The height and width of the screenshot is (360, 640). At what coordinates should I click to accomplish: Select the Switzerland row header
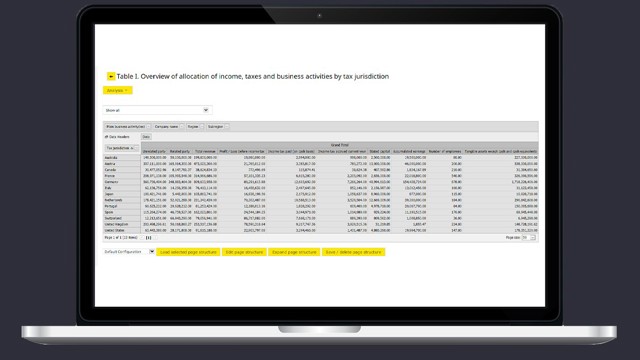tap(122, 218)
